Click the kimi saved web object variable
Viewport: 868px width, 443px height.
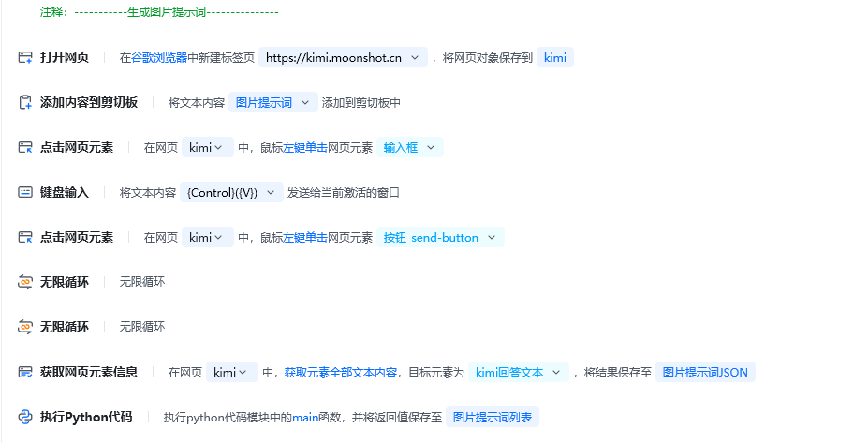point(555,57)
